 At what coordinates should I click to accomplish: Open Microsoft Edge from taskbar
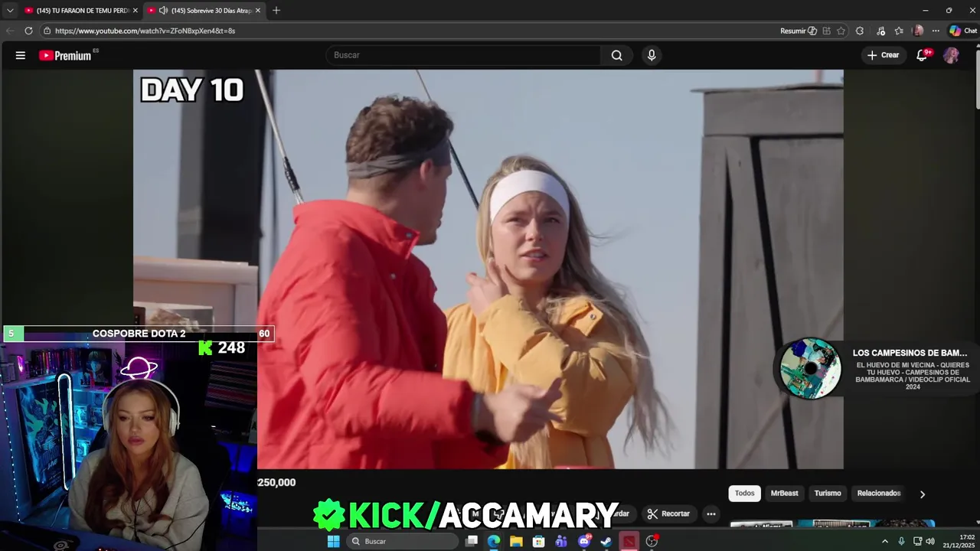coord(494,541)
